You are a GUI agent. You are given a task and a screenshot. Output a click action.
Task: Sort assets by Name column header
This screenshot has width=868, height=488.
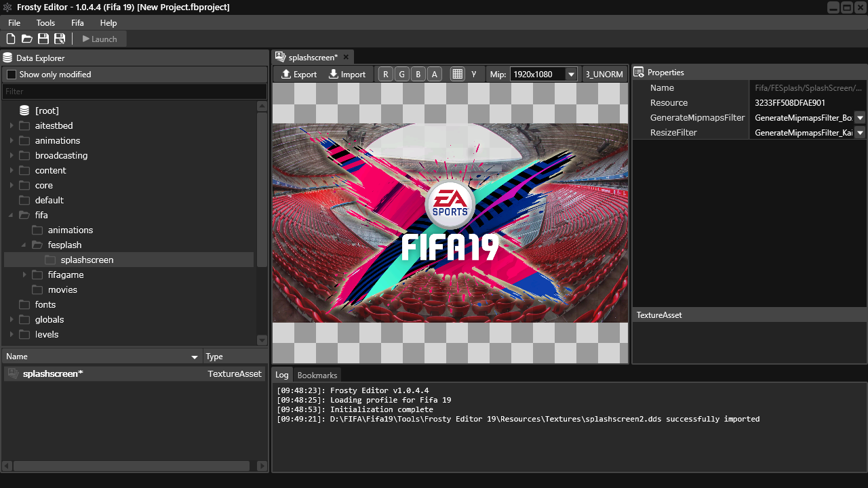pyautogui.click(x=102, y=356)
